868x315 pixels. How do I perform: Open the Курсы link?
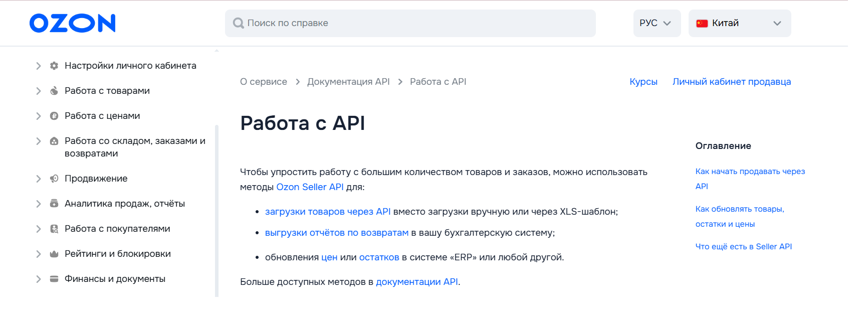(x=643, y=82)
